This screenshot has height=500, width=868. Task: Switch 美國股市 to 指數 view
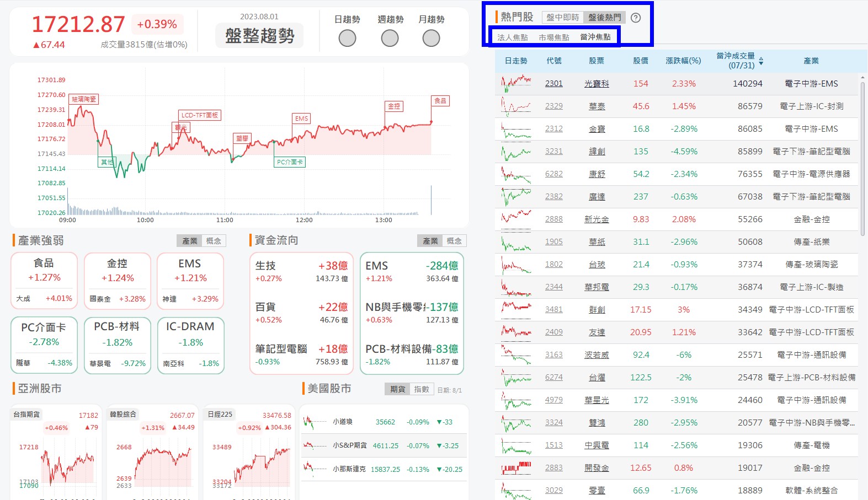pyautogui.click(x=422, y=389)
